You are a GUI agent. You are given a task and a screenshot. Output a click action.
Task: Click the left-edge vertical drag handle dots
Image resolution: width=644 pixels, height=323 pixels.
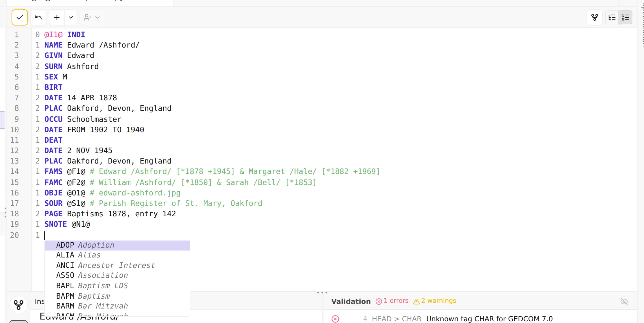(5, 213)
